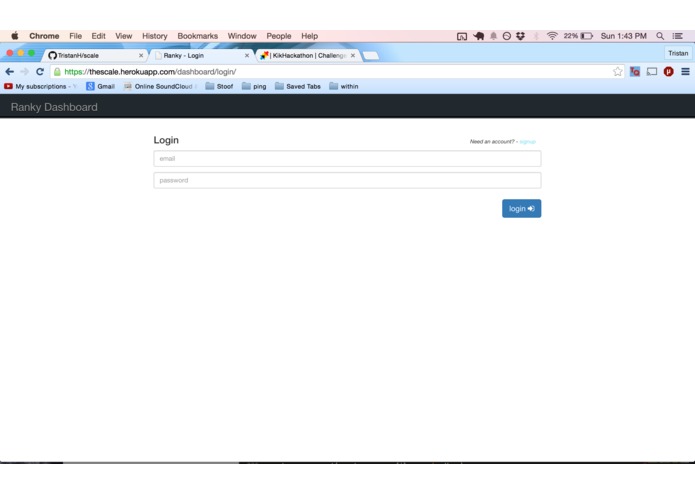Open the Bookmarks menu

point(198,36)
